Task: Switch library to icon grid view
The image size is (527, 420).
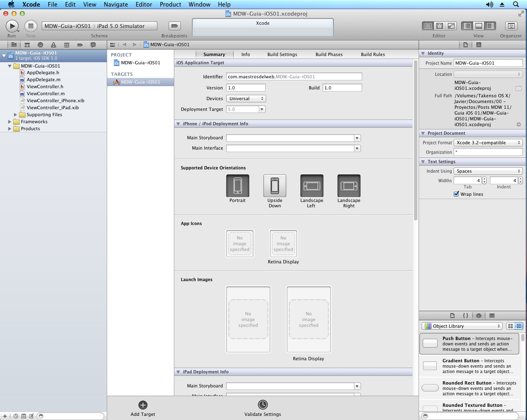Action: 511,326
